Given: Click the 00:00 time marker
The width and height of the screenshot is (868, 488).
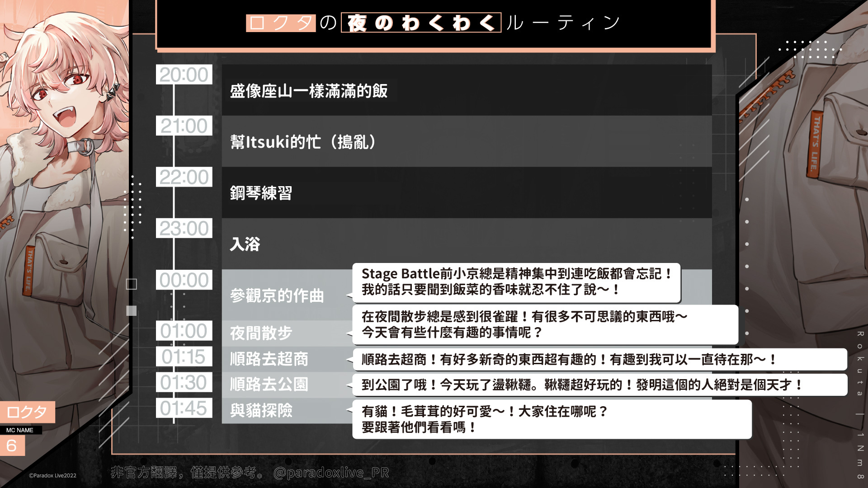Looking at the screenshot, I should pos(184,280).
